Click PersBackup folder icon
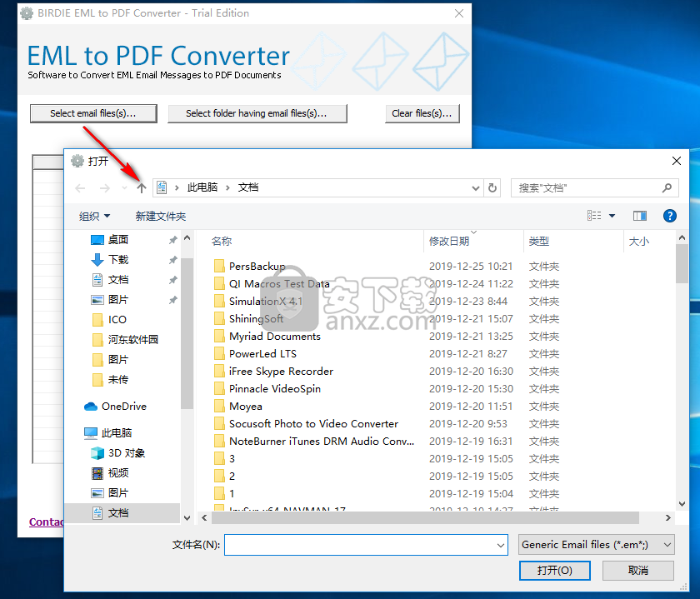 (219, 266)
